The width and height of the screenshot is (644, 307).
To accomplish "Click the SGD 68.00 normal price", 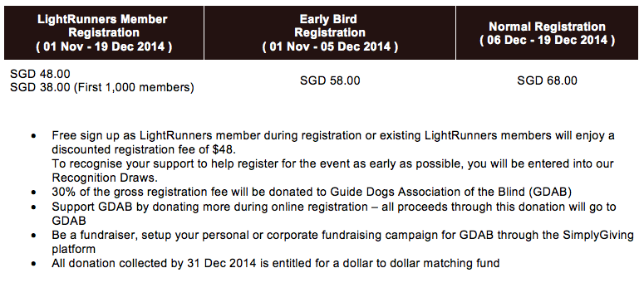I will 547,80.
